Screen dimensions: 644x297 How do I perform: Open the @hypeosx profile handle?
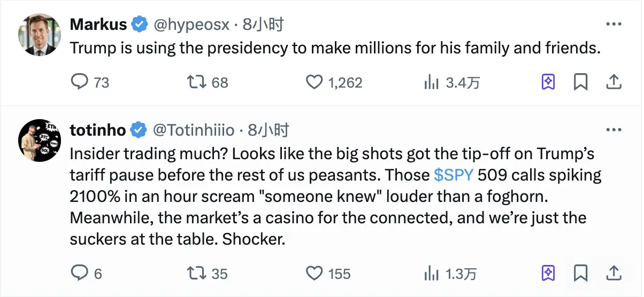[x=191, y=25]
